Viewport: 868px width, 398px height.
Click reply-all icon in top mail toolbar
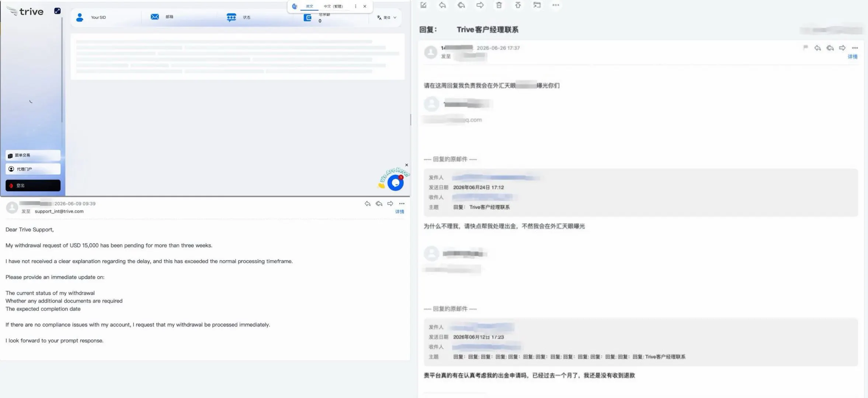tap(461, 5)
